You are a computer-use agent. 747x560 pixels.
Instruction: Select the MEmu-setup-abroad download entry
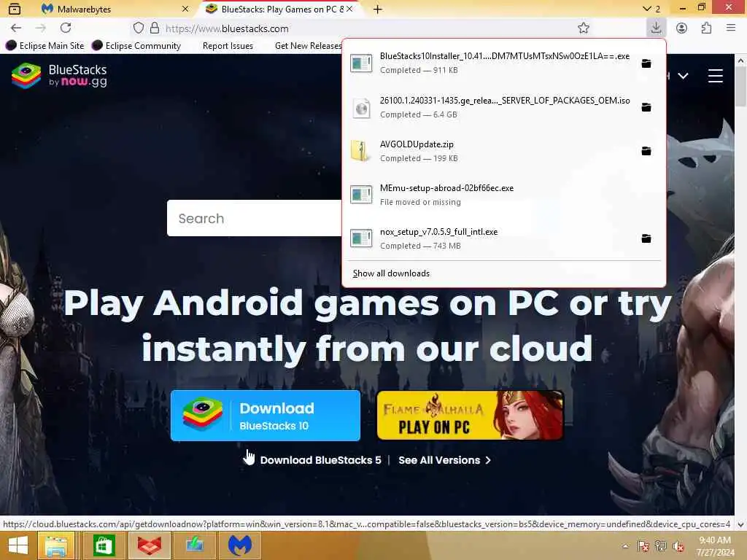click(504, 195)
